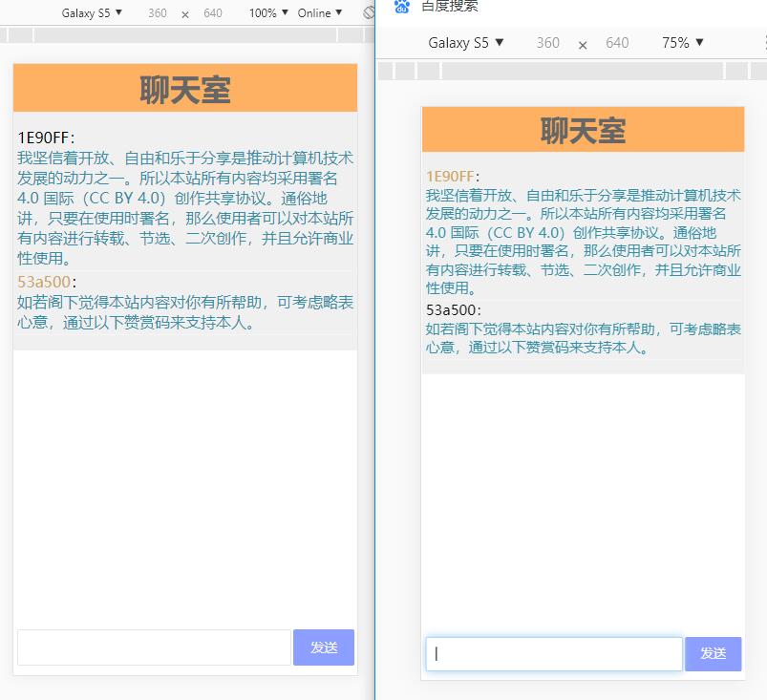767x700 pixels.
Task: Focus the message input box in right chat
Action: 554,654
